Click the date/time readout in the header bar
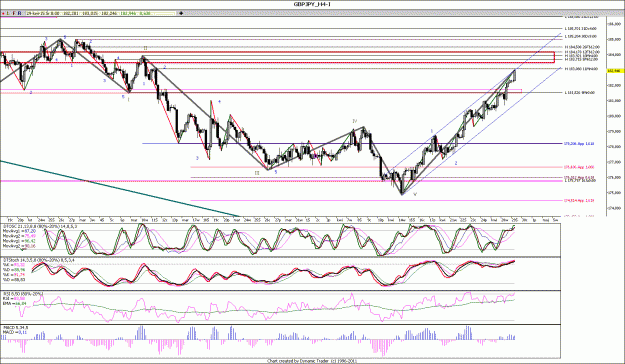The image size is (625, 364). click(43, 13)
